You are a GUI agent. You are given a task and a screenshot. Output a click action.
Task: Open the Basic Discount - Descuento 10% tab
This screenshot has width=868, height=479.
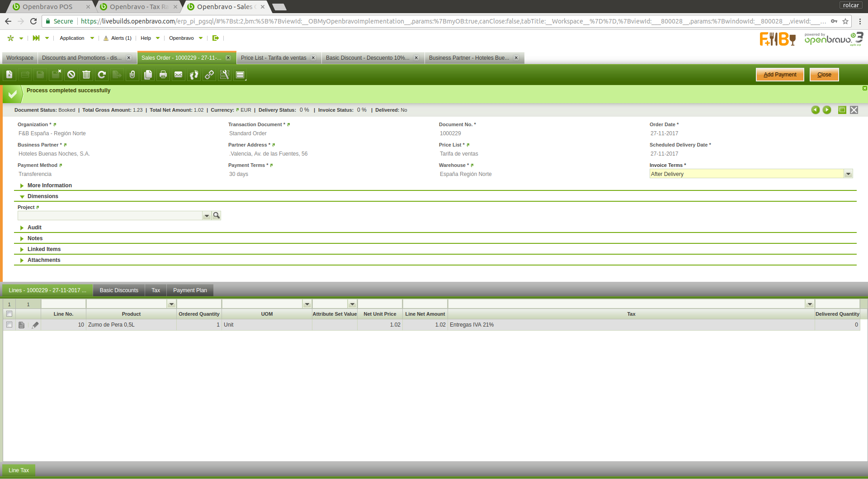coord(368,58)
